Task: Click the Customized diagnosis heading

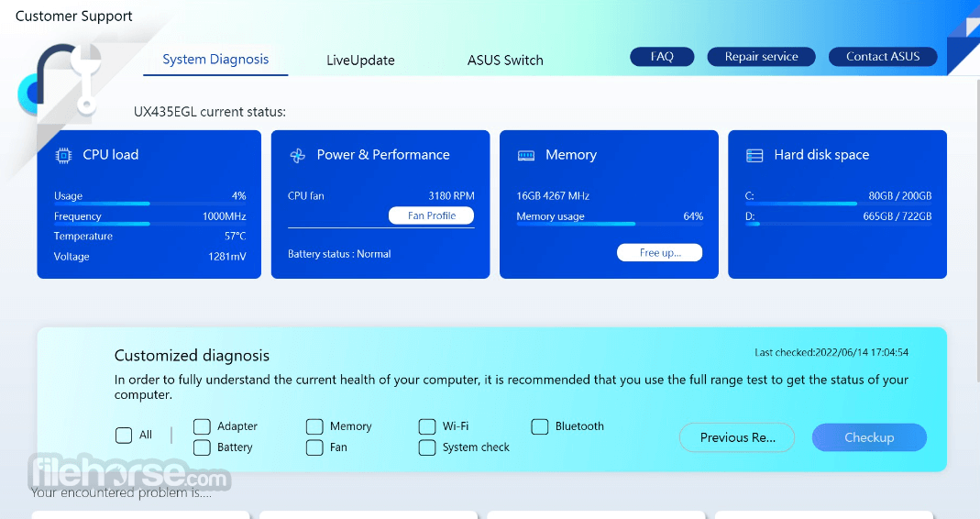Action: [192, 356]
